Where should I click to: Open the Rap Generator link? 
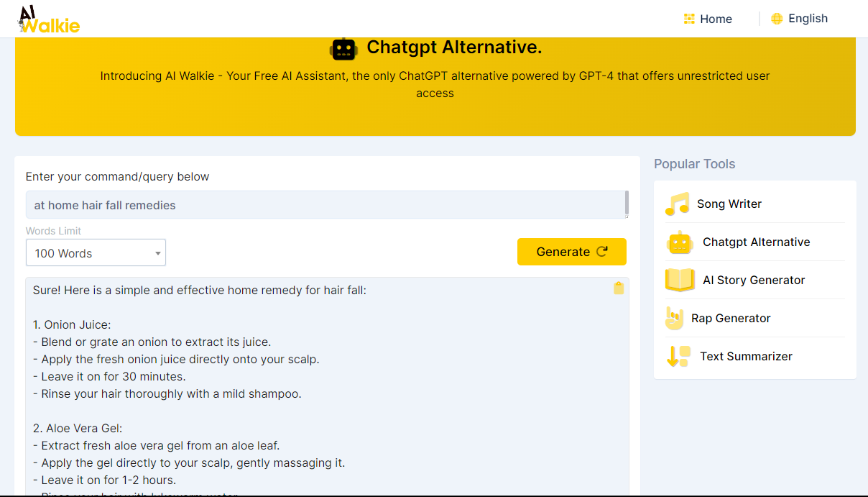(731, 318)
